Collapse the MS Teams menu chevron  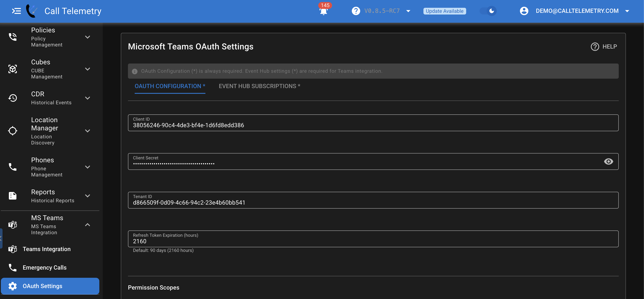tap(88, 225)
